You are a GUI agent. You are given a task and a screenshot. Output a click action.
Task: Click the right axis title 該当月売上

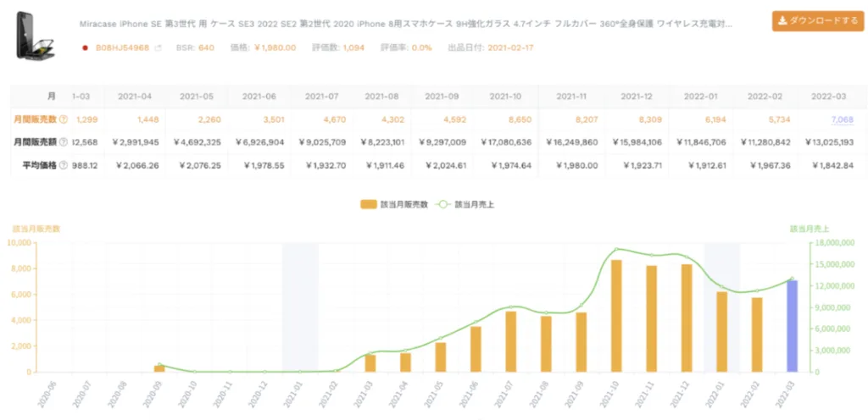tap(810, 229)
